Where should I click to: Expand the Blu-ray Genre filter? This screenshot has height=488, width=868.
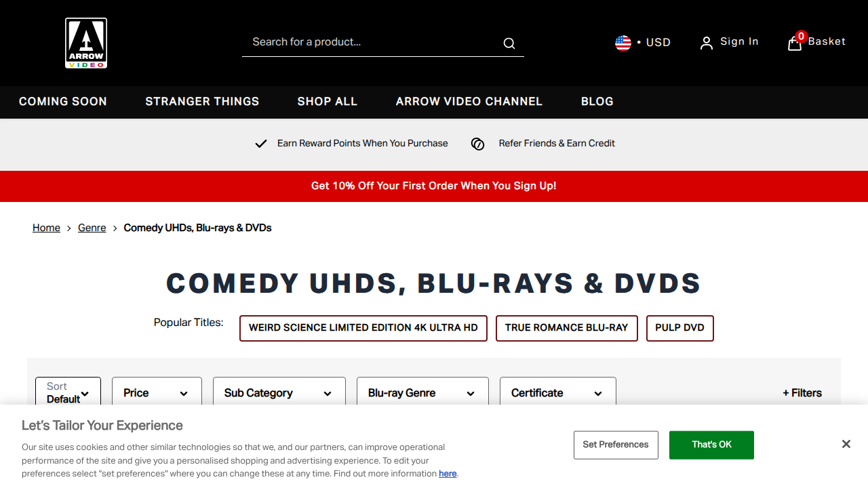pyautogui.click(x=422, y=392)
